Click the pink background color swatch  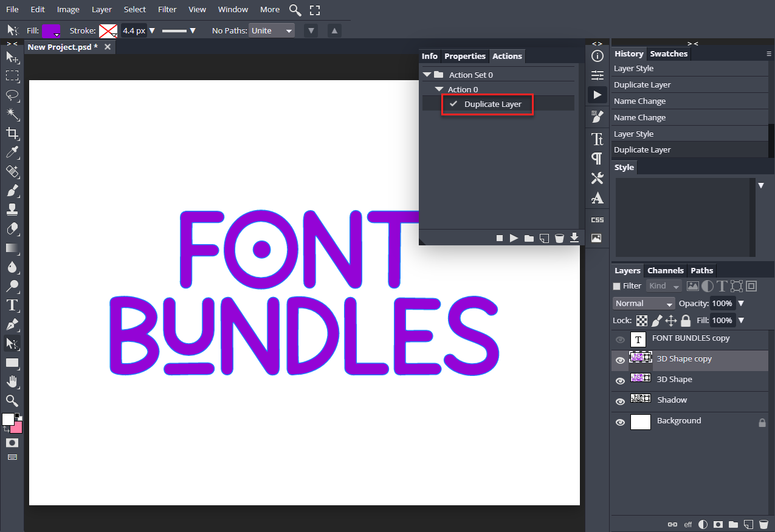pyautogui.click(x=16, y=427)
